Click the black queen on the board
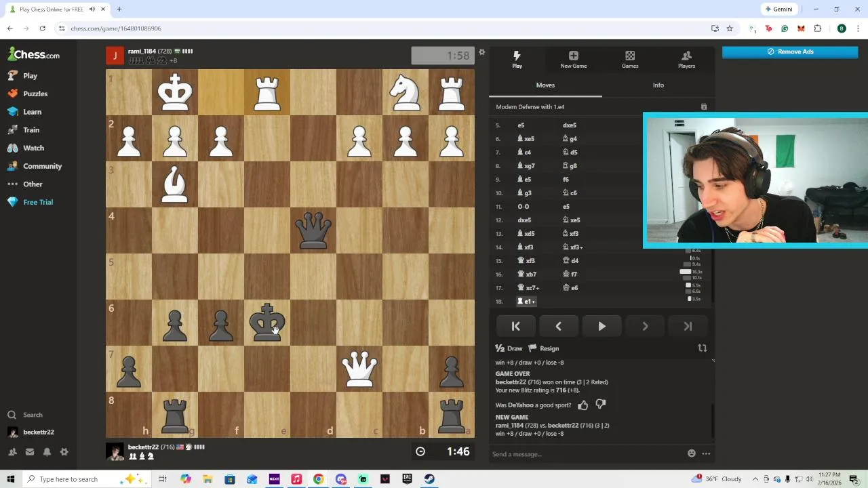 click(313, 230)
